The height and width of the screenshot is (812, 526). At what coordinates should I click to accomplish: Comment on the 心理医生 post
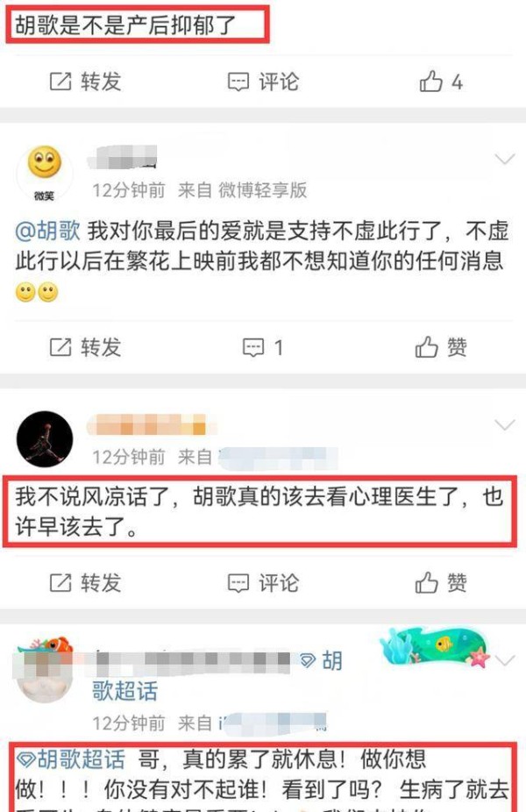coord(264,583)
